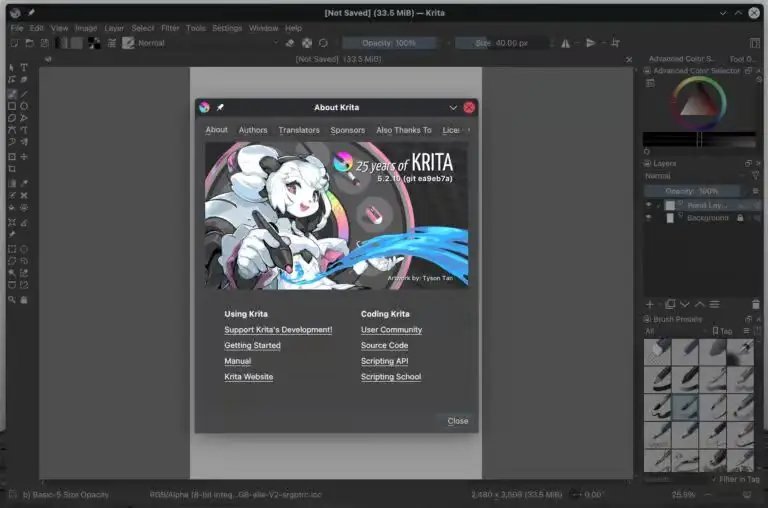The height and width of the screenshot is (508, 768).
Task: Select the Text tool in the toolbox
Action: point(24,67)
